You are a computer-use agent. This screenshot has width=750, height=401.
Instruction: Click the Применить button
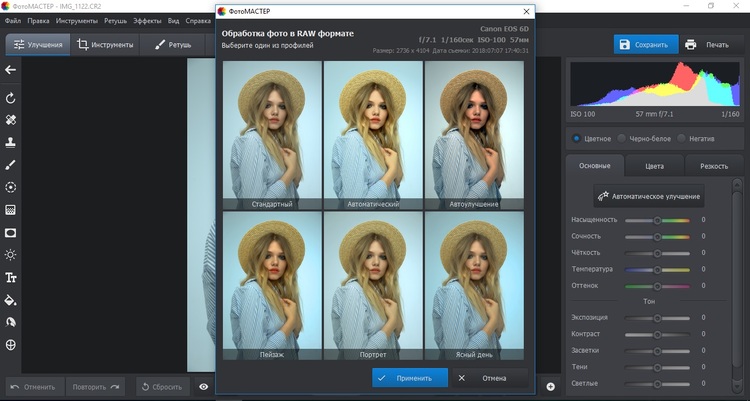(x=409, y=378)
